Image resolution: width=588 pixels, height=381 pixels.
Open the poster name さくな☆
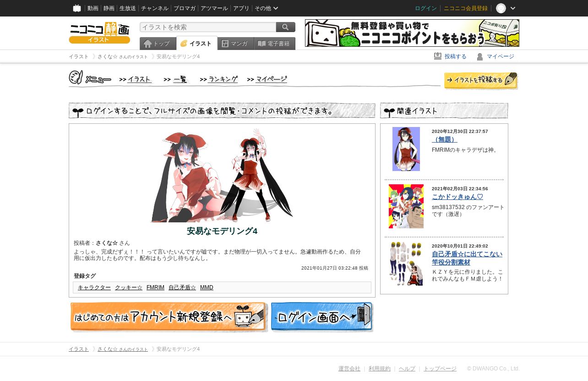(107, 243)
